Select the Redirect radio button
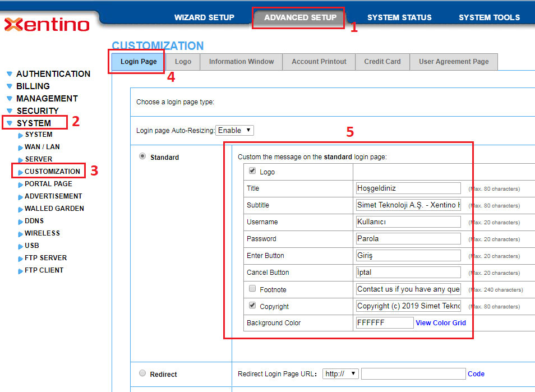 [142, 373]
